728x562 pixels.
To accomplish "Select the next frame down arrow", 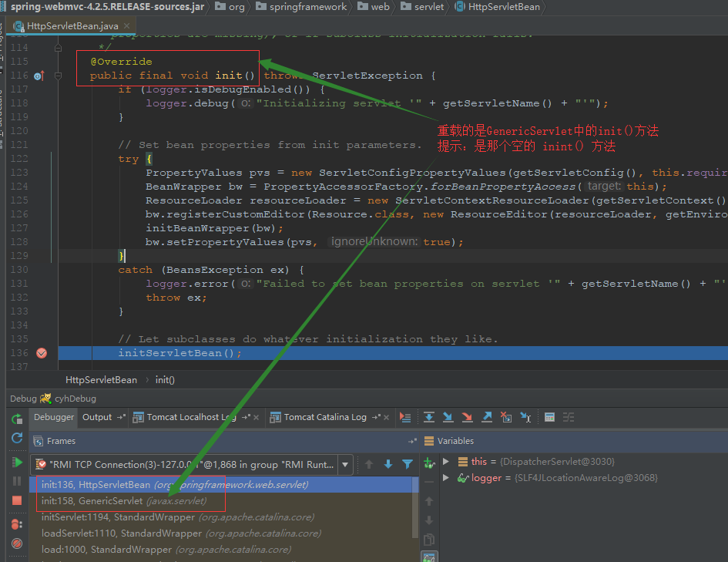I will pos(388,464).
